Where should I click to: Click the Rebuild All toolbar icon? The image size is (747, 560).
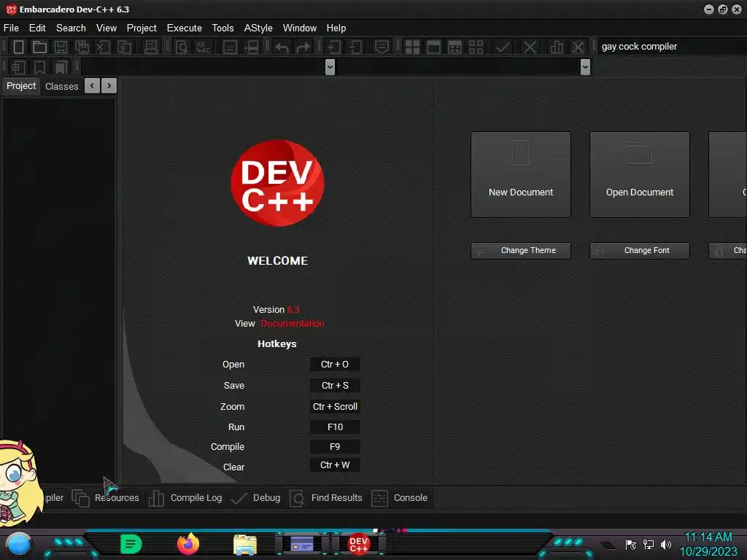476,47
